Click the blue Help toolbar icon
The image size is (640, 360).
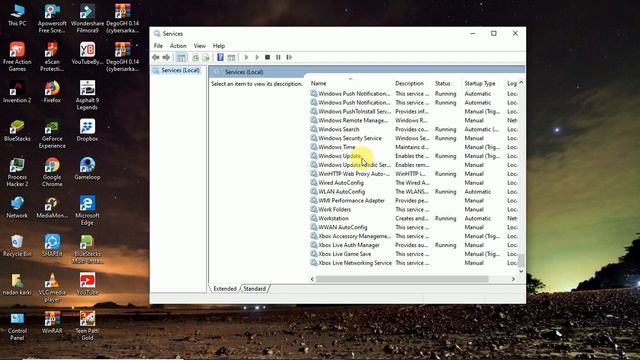pos(220,57)
